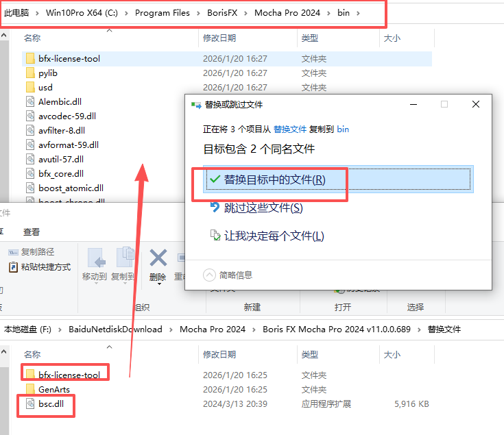Click Win10Pro X64 (C:) breadcrumb
The image size is (504, 435).
pos(82,13)
